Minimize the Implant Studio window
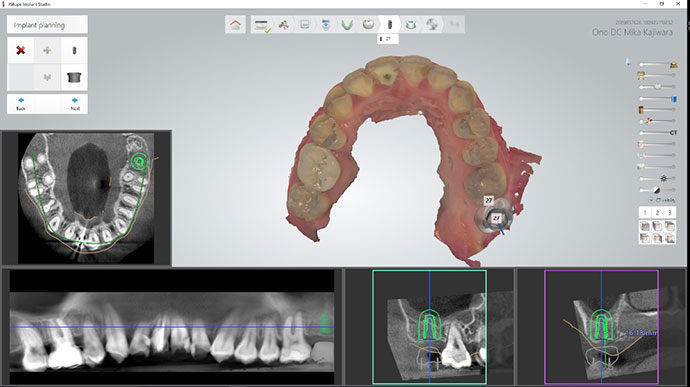This screenshot has height=387, width=690. point(646,4)
